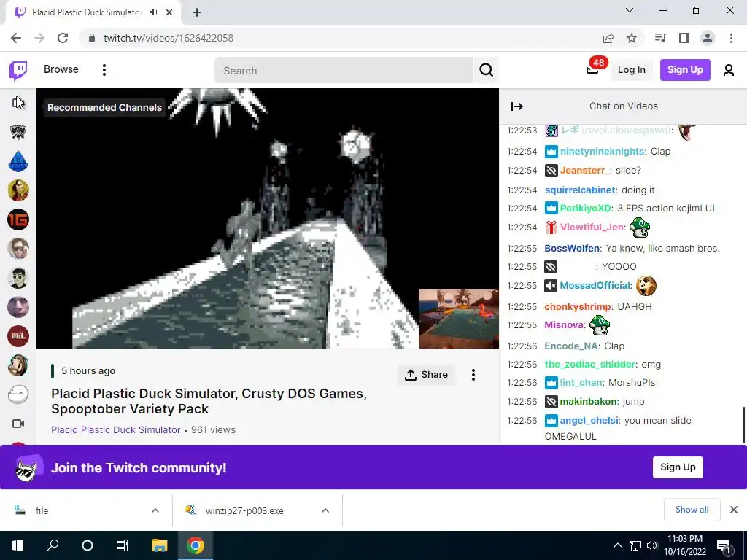Open PerikiyoXD chat username
The height and width of the screenshot is (560, 747).
tap(586, 208)
